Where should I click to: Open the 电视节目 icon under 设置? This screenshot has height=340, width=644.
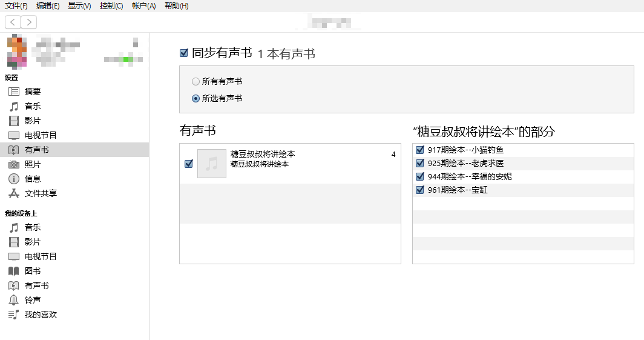pyautogui.click(x=14, y=135)
